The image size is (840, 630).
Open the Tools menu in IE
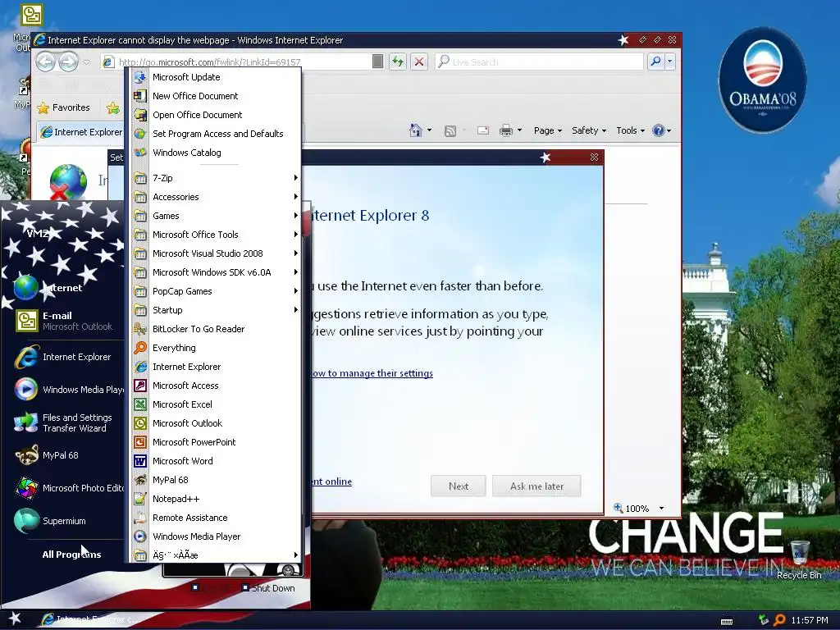[630, 130]
